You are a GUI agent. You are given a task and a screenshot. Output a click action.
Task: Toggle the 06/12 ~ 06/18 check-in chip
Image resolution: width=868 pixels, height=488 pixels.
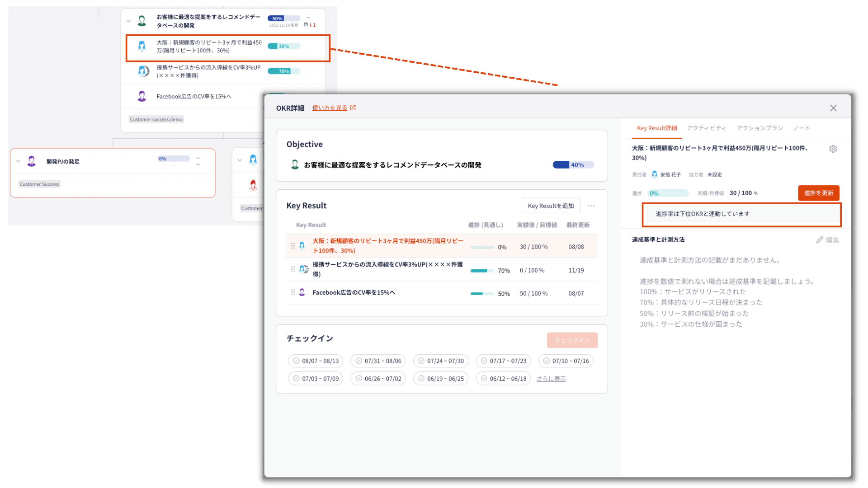[503, 379]
